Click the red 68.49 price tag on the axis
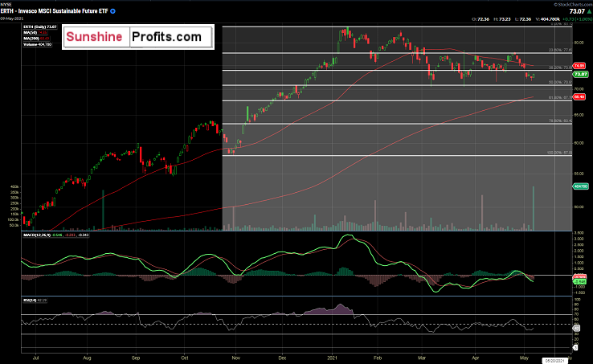593x364 pixels. [x=579, y=97]
